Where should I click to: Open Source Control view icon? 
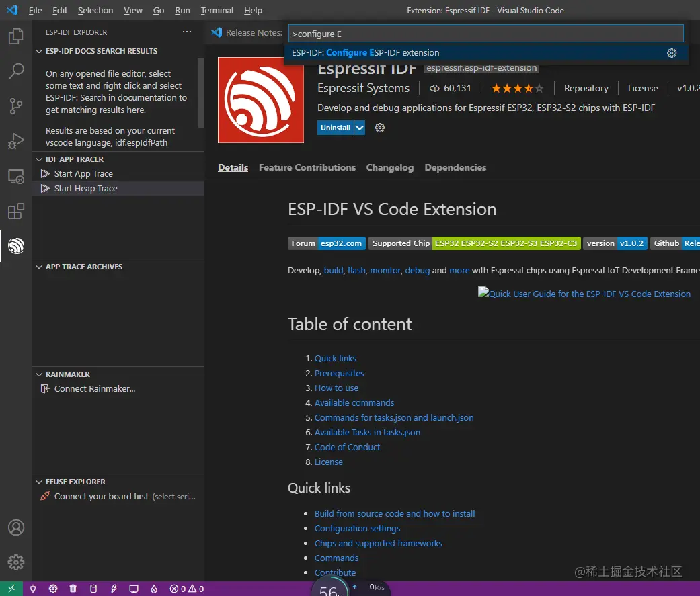(x=16, y=106)
